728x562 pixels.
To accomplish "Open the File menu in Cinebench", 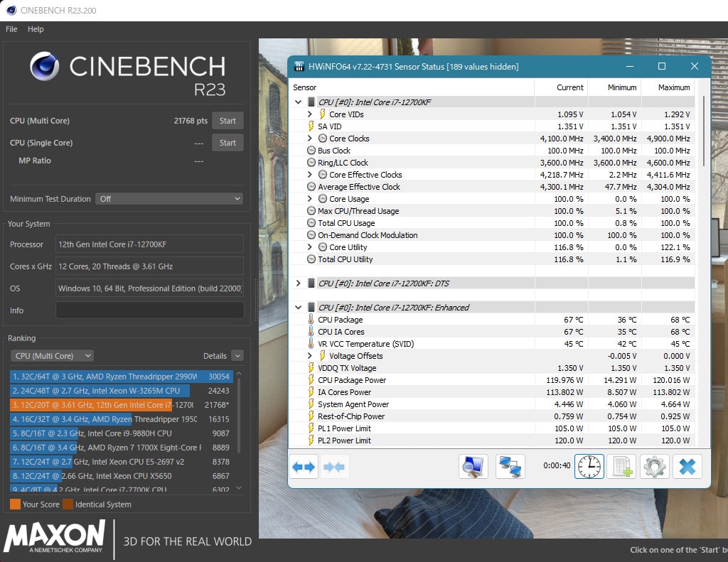I will [x=11, y=28].
